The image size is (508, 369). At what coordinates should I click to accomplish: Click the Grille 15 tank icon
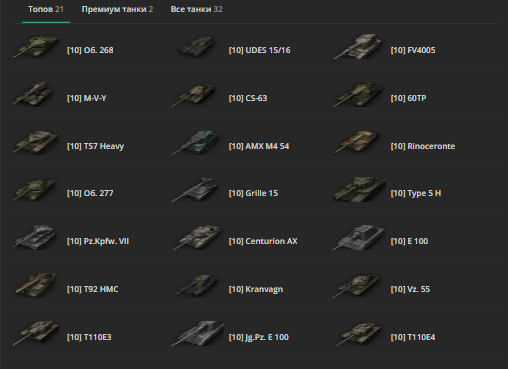[195, 189]
